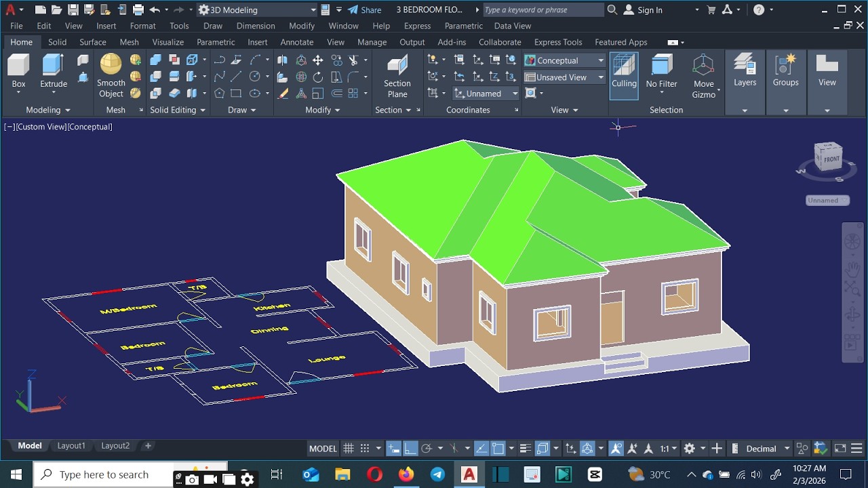
Task: Click the Customization hamburger icon in status bar
Action: 856,449
